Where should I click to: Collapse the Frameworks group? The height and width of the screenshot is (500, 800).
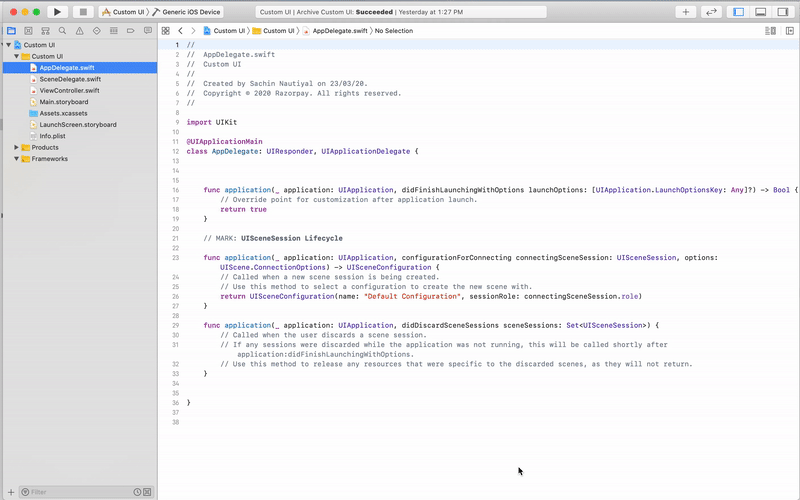tap(16, 159)
